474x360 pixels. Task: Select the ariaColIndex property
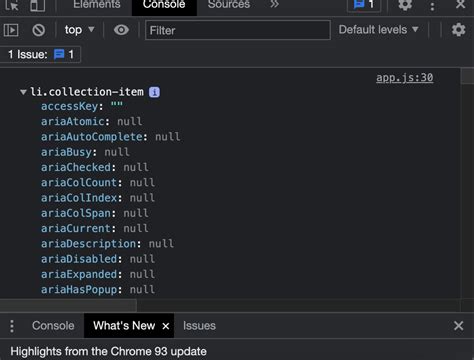pos(79,198)
